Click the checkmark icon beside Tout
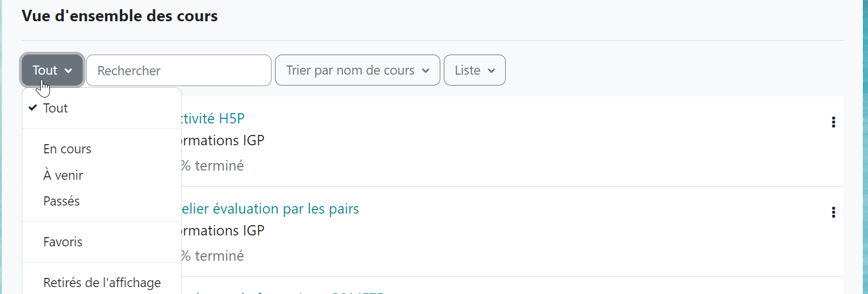The image size is (868, 294). click(x=33, y=108)
